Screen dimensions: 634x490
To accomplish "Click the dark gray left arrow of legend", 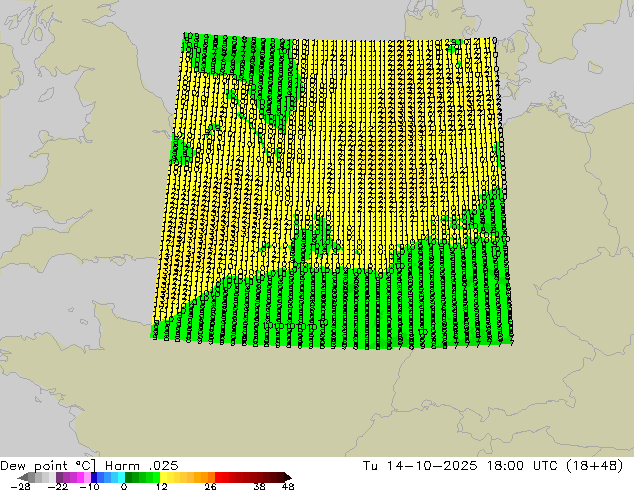I will point(23,477).
